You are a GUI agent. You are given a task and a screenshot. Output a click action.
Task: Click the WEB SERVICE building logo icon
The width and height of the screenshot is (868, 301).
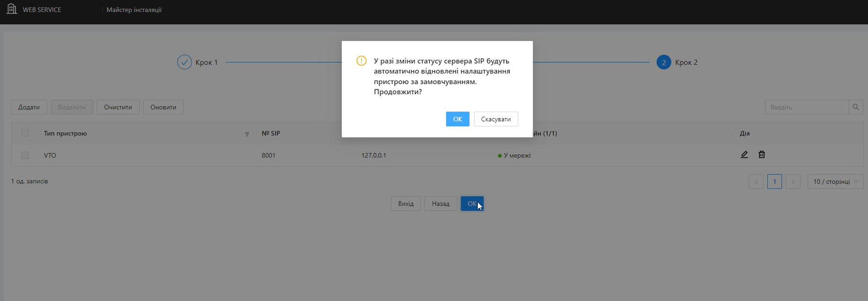tap(12, 9)
